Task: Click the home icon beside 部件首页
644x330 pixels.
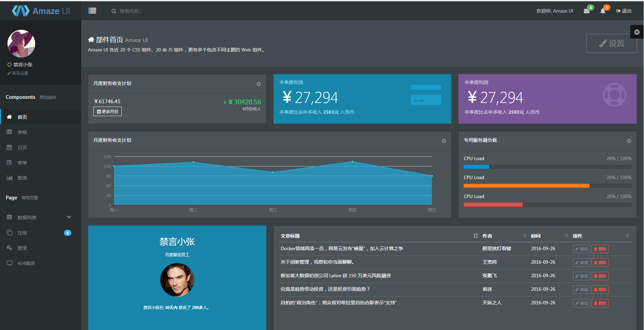Action: tap(91, 40)
